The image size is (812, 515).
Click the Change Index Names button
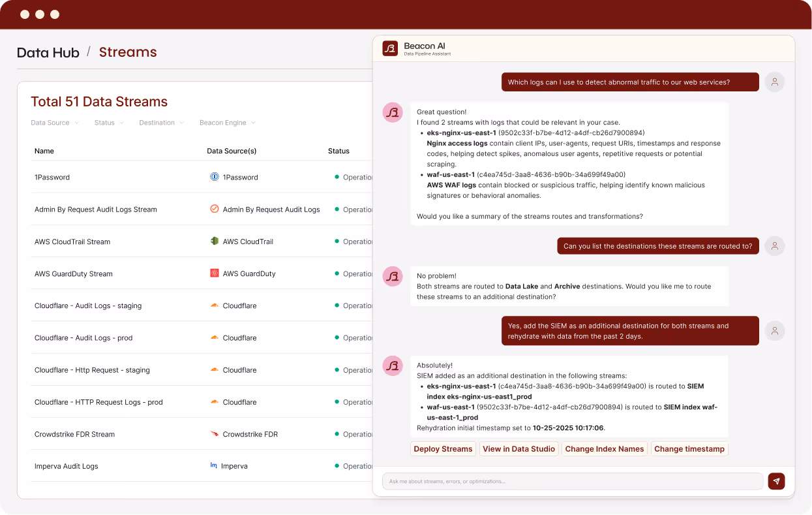[605, 448]
